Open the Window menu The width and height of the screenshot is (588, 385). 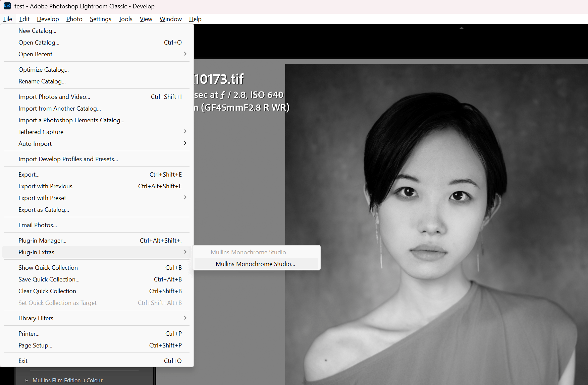170,19
